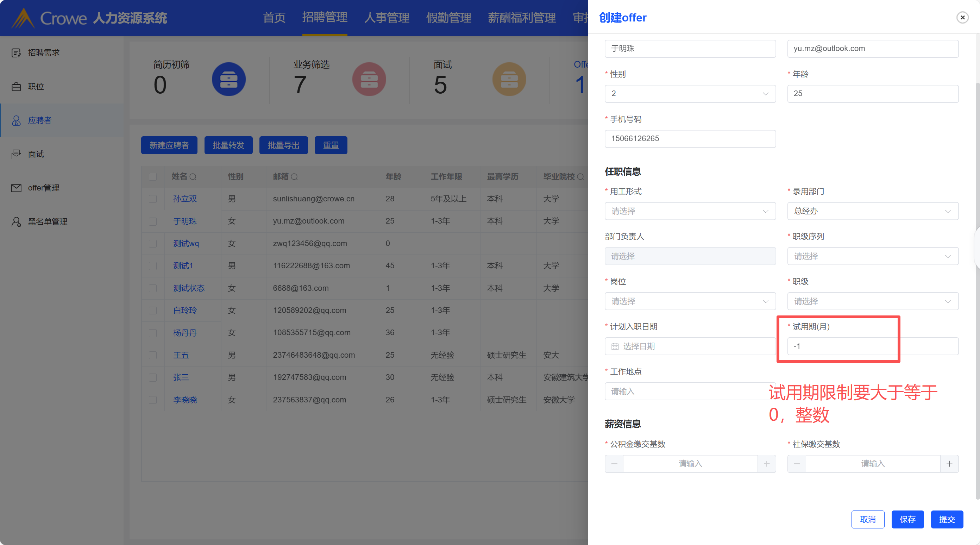Check the checkbox for 孙立双 row
The width and height of the screenshot is (980, 545).
152,199
